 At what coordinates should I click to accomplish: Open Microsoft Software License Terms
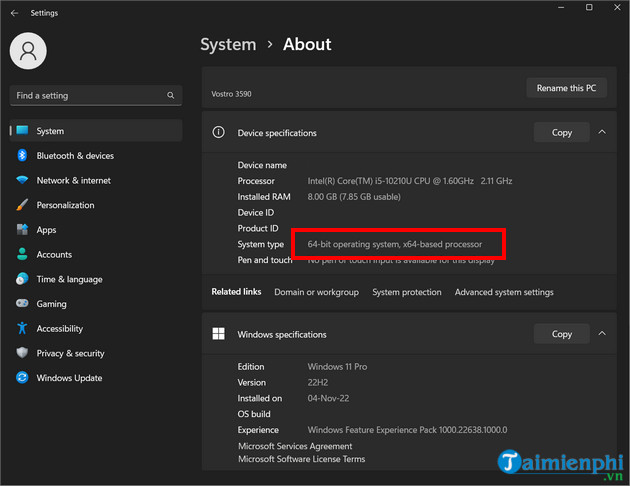pos(301,459)
